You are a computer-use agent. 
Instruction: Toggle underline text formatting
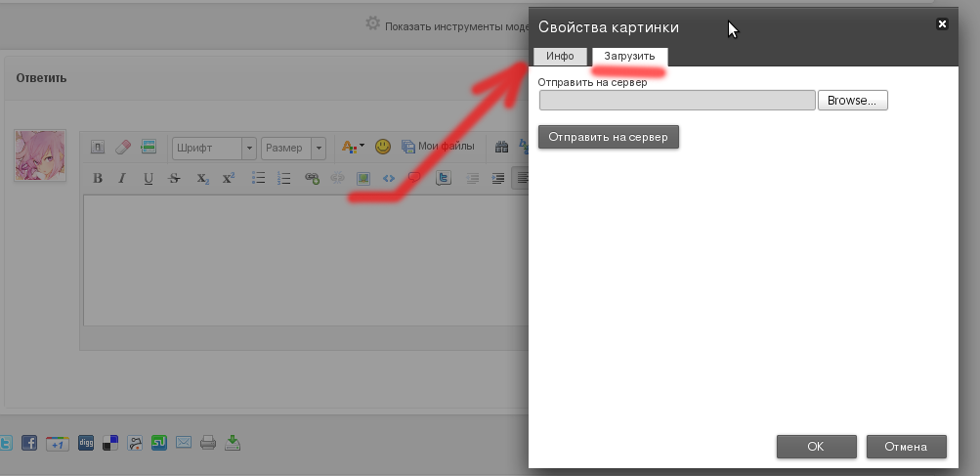149,178
